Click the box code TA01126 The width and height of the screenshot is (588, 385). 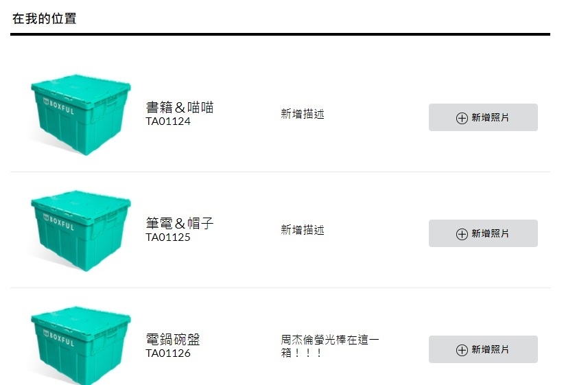(x=168, y=353)
